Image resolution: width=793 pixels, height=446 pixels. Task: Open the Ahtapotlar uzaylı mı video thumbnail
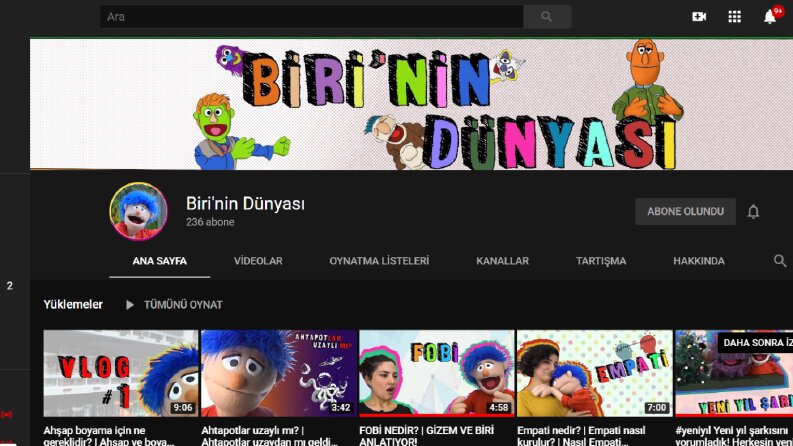[279, 374]
